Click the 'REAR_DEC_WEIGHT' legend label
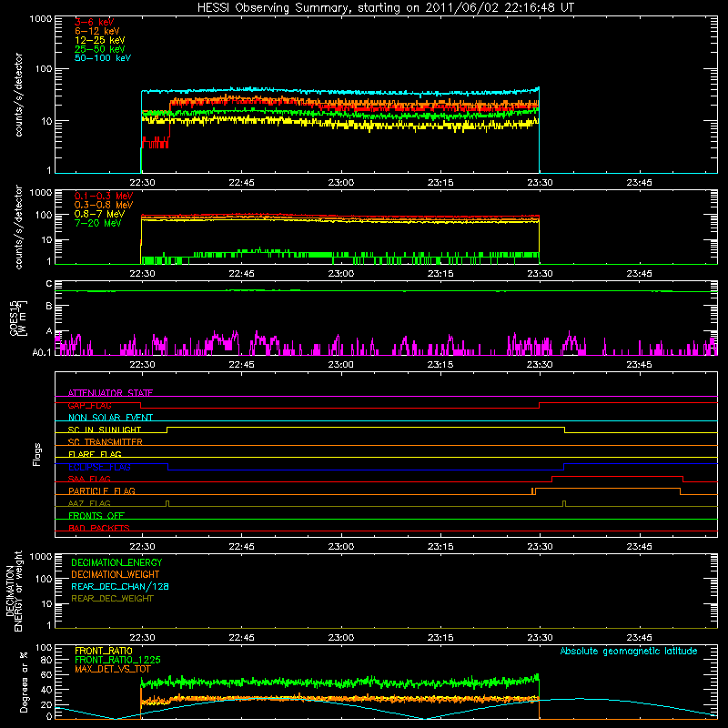The image size is (728, 728). click(112, 599)
